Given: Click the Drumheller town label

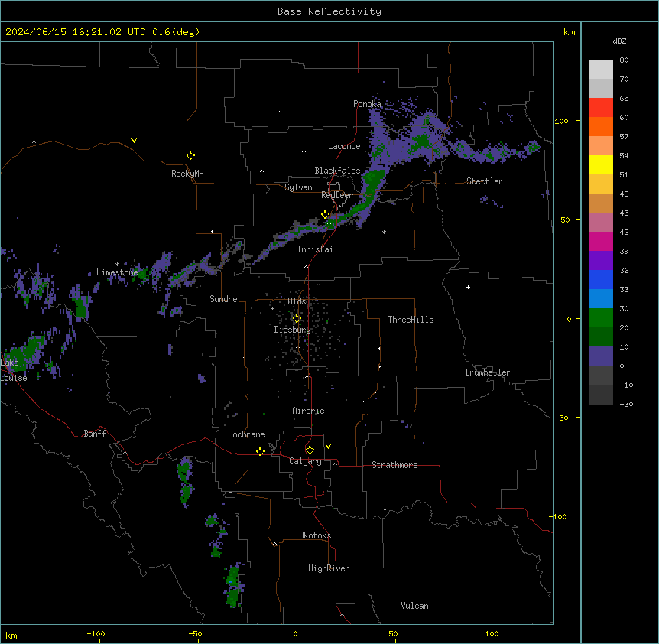Looking at the screenshot, I should pos(488,372).
